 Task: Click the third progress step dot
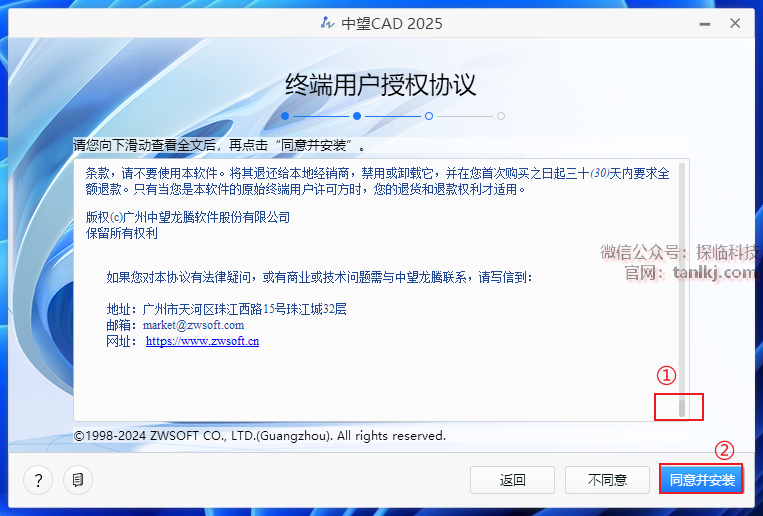coord(429,116)
